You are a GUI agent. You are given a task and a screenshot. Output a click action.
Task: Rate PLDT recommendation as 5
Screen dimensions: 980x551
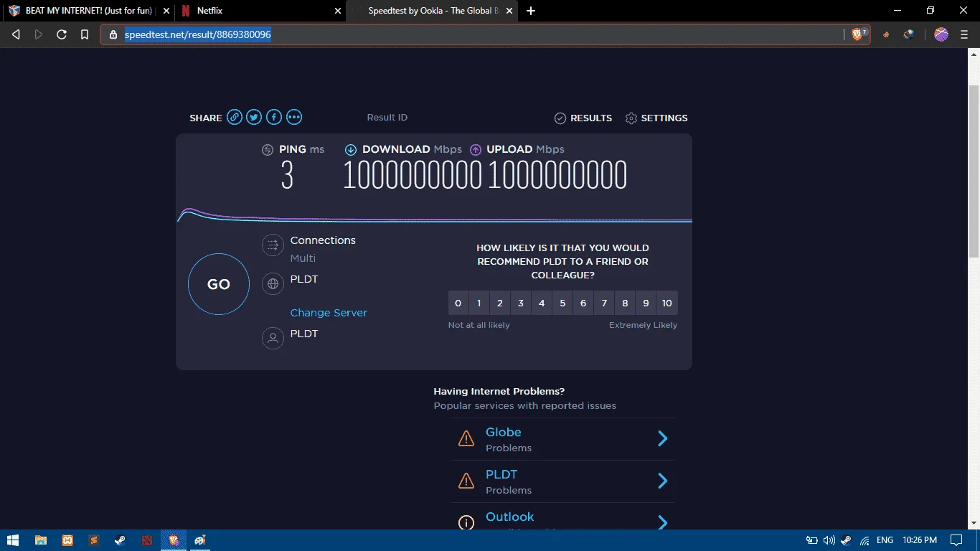click(562, 303)
